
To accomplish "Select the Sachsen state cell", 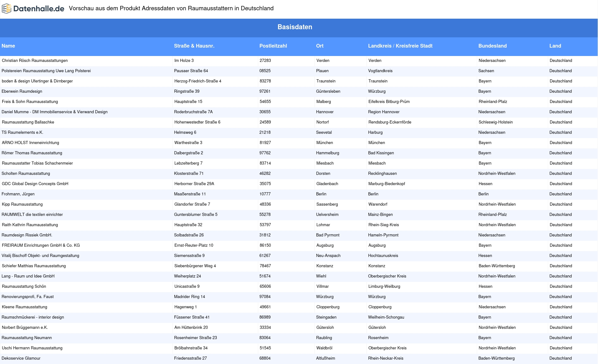I will point(486,71).
